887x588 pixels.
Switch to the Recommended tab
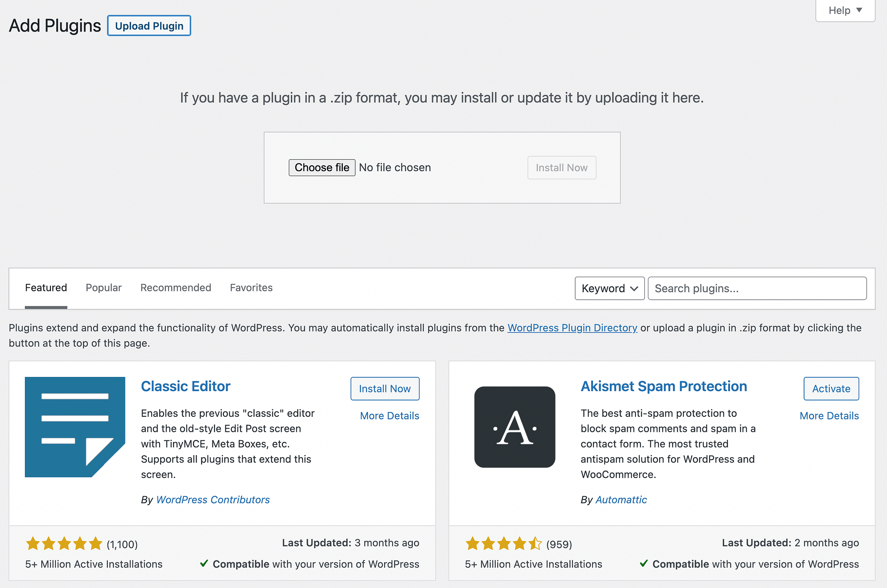click(x=176, y=288)
